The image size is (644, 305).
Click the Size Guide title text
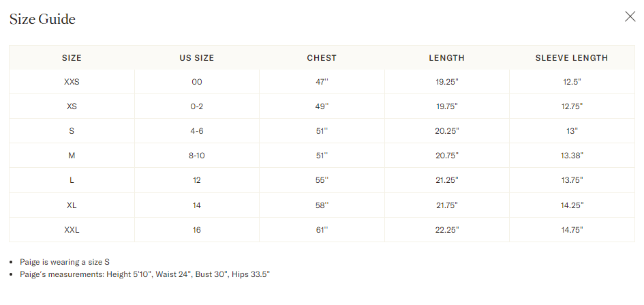click(x=42, y=19)
